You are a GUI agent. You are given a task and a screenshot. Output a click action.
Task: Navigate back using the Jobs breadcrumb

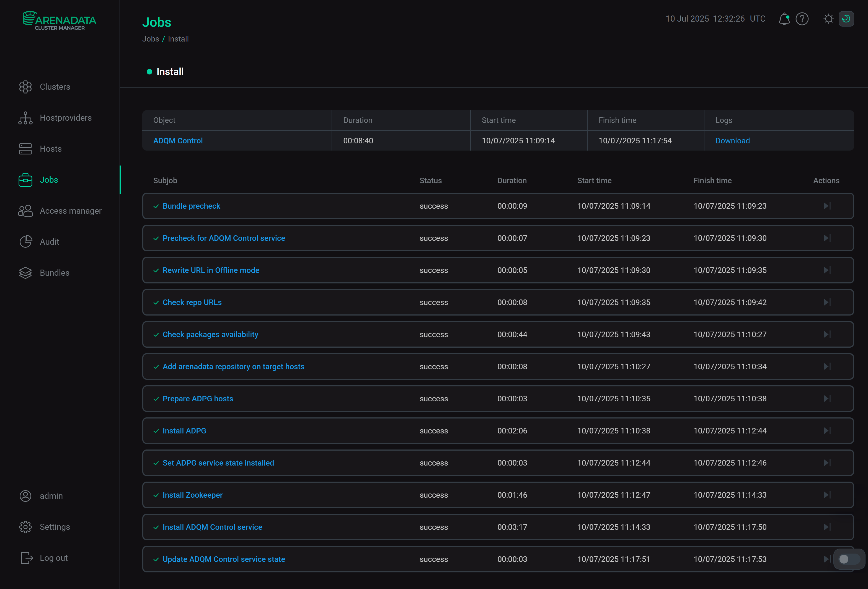tap(151, 38)
